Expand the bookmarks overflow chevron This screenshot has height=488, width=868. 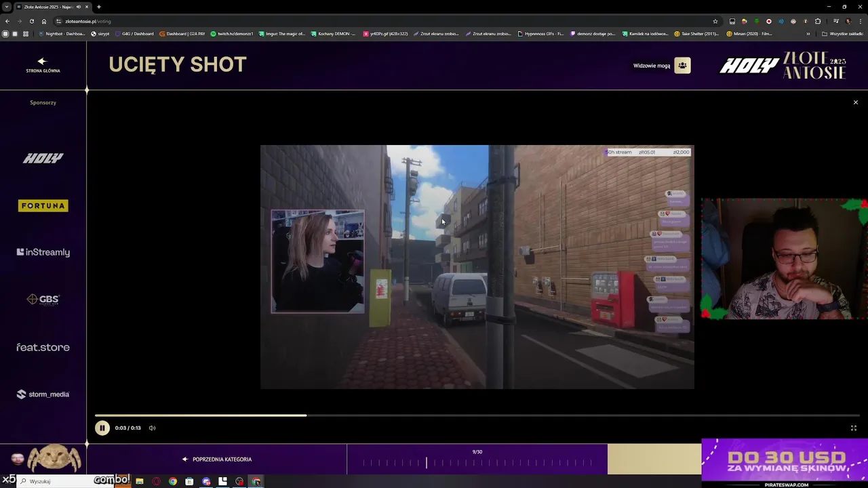(808, 34)
